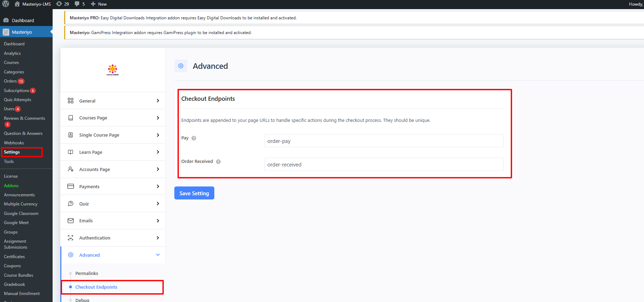Open the Course Bundles link
644x302 pixels.
point(19,275)
